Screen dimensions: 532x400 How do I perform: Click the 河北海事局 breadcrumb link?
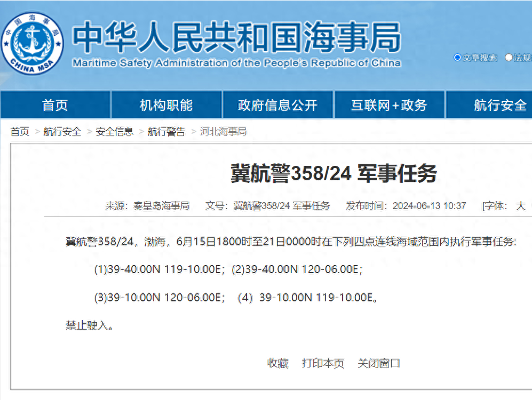coord(223,132)
